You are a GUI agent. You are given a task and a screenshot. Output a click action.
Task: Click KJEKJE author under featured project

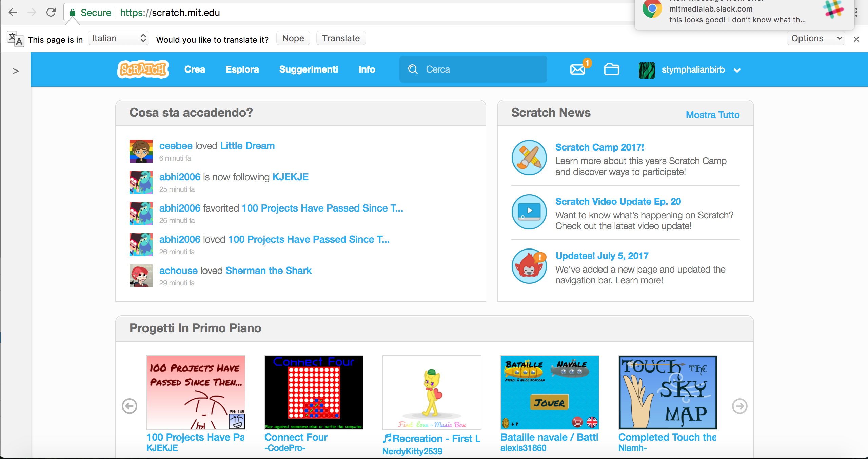[x=162, y=448]
